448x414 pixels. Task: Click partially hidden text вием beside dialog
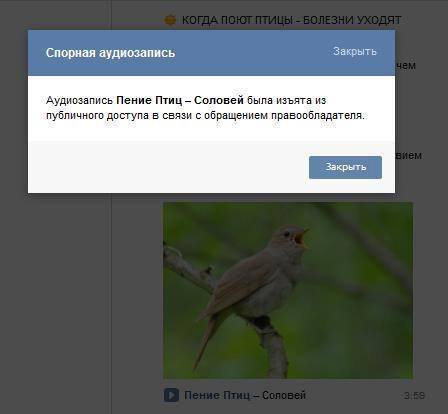pyautogui.click(x=409, y=155)
